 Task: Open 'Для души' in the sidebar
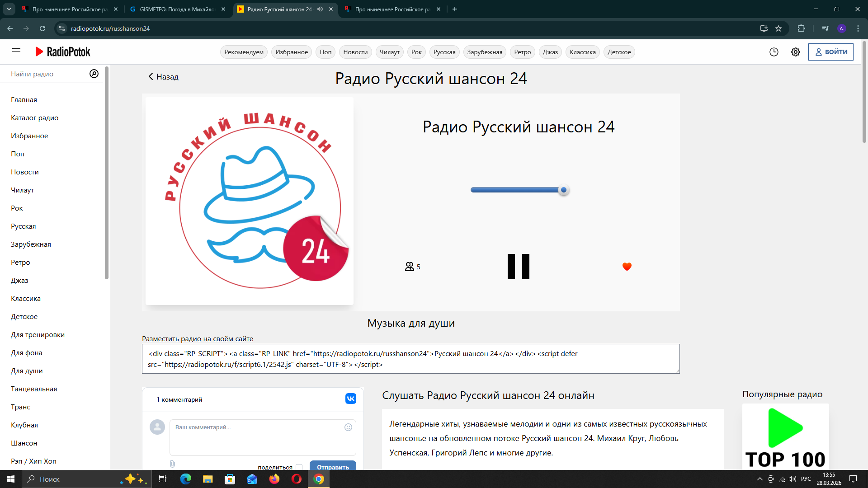pyautogui.click(x=27, y=371)
